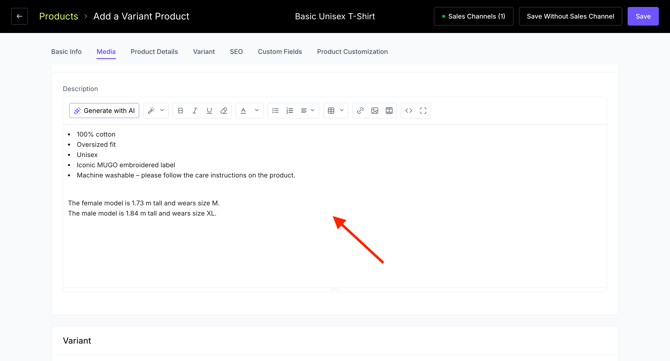Insert an image into description
670x361 pixels.
click(375, 111)
